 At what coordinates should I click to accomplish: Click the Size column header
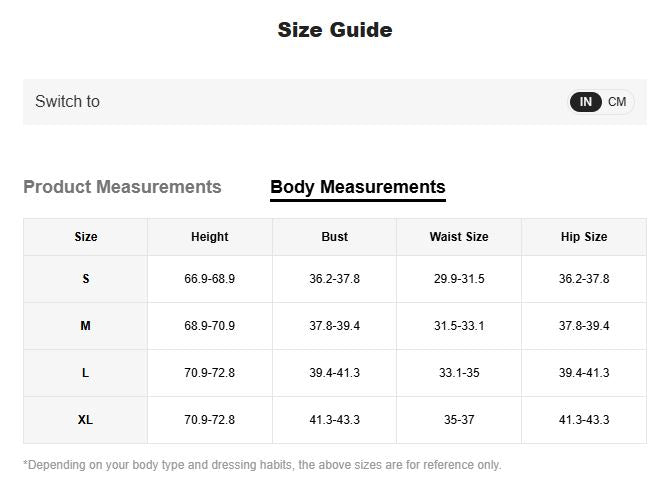86,237
